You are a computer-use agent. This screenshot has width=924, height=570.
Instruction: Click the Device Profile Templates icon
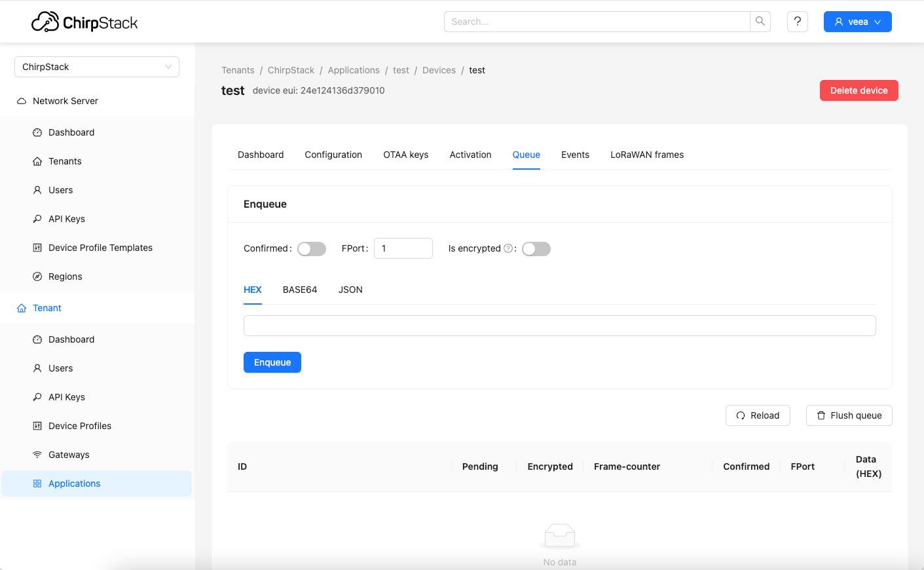37,248
